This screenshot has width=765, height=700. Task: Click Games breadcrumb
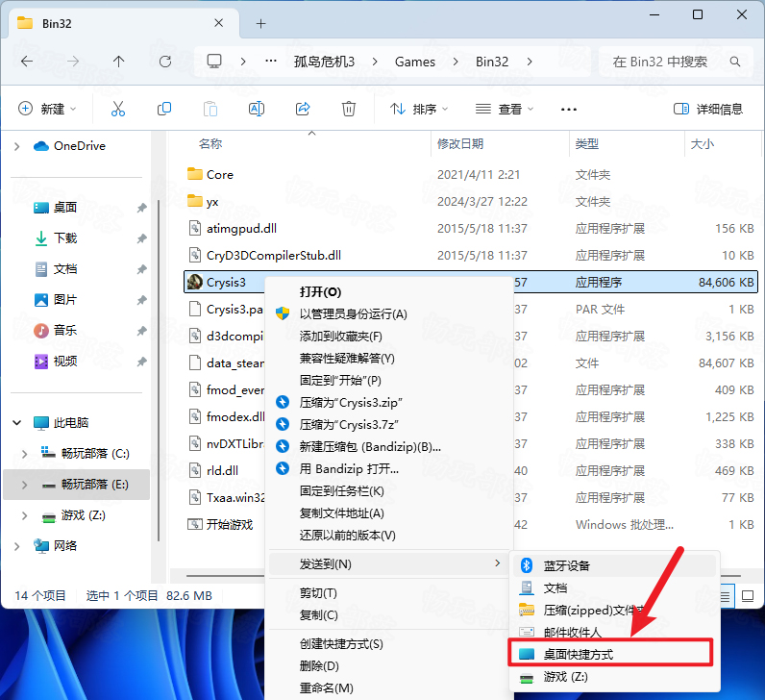point(415,62)
